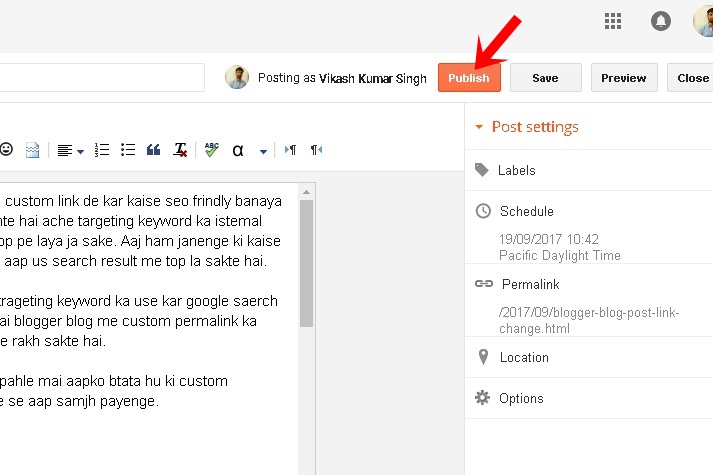Image resolution: width=713 pixels, height=475 pixels.
Task: Click in the post body text area
Action: click(148, 330)
